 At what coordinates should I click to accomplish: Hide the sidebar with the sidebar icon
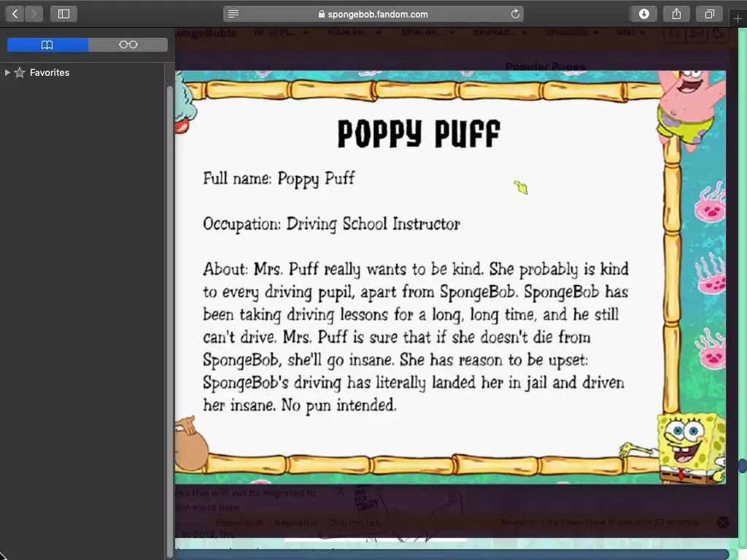click(x=64, y=14)
